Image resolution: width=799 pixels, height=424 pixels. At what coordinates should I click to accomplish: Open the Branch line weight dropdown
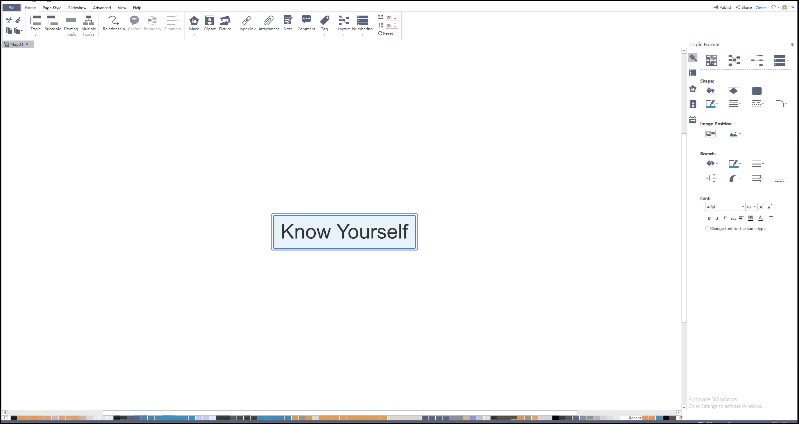758,164
